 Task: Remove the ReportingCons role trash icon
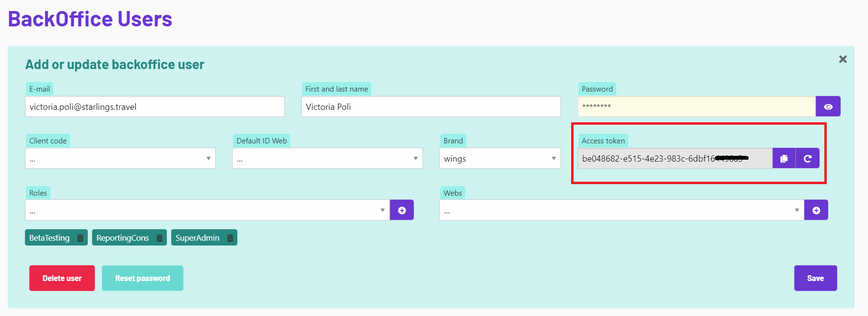point(160,238)
